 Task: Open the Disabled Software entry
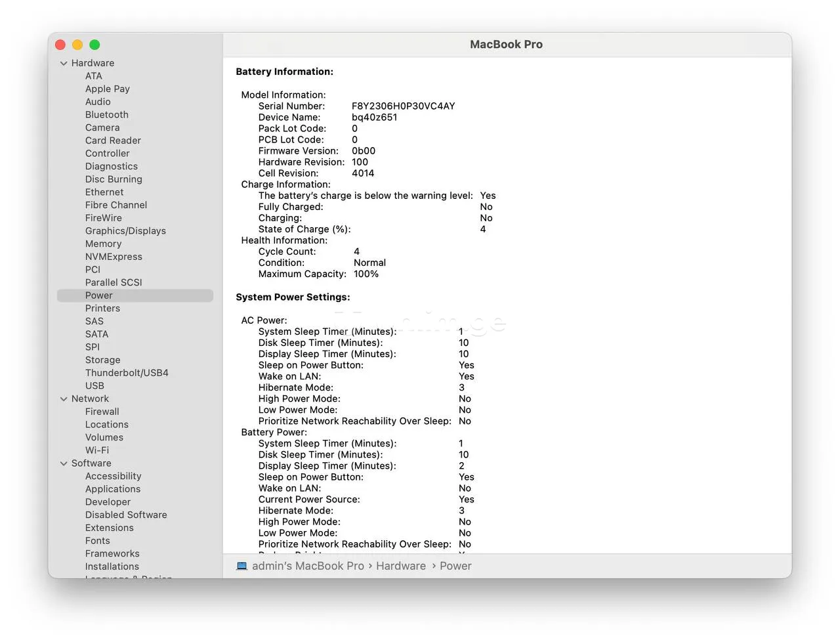click(x=126, y=515)
